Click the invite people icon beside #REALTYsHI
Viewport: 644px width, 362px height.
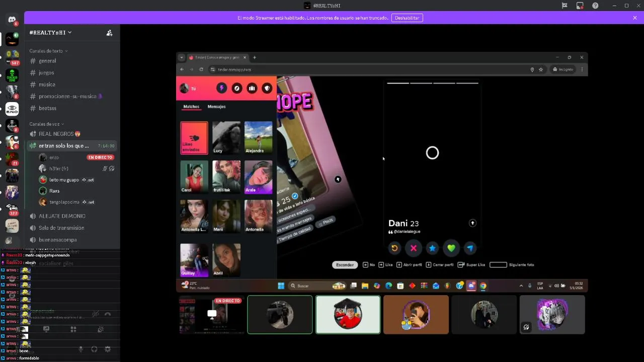(109, 33)
